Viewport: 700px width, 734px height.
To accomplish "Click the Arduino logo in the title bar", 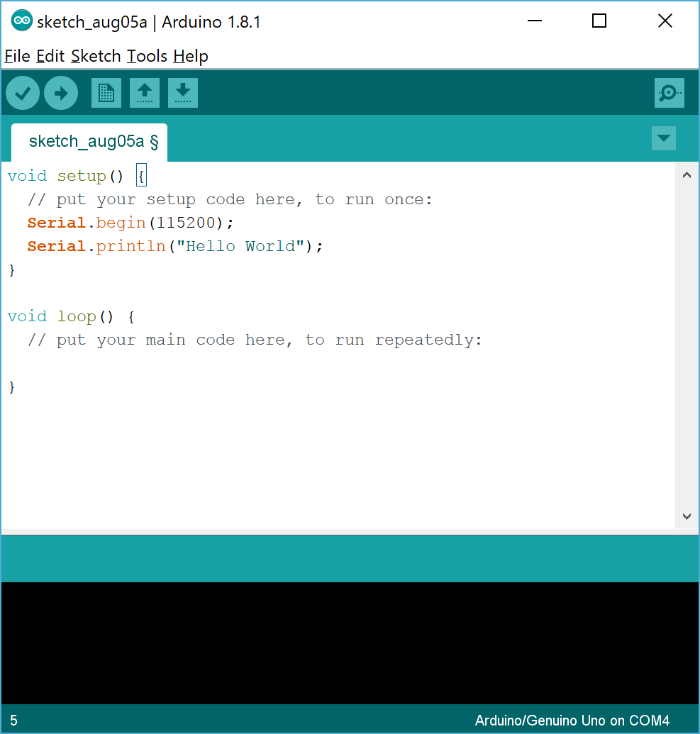I will pos(21,21).
